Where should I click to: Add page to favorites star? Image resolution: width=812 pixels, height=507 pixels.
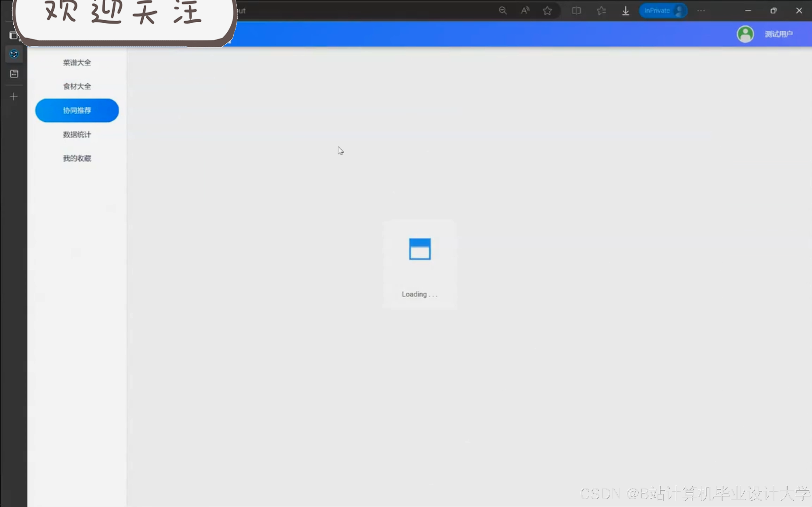point(547,11)
